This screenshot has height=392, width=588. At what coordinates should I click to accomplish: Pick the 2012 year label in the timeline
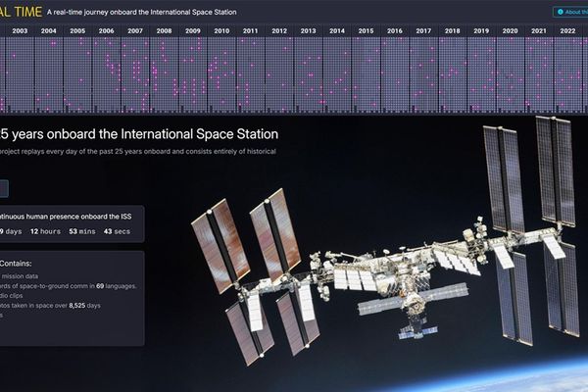(279, 31)
